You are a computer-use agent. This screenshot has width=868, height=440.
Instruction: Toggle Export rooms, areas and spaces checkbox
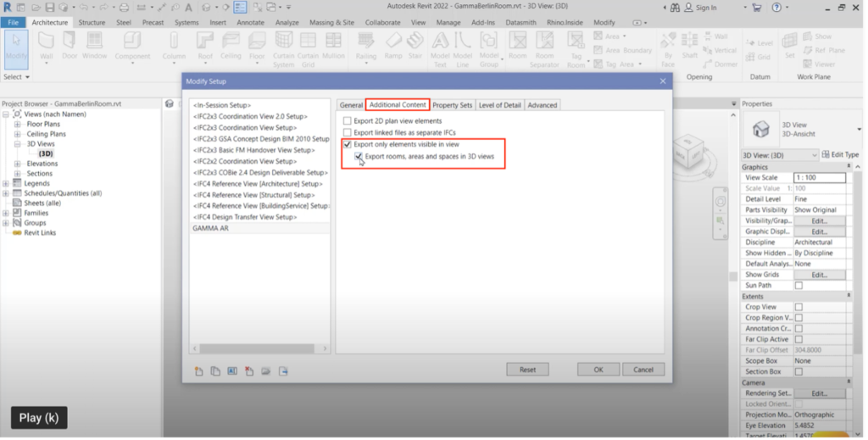click(359, 157)
